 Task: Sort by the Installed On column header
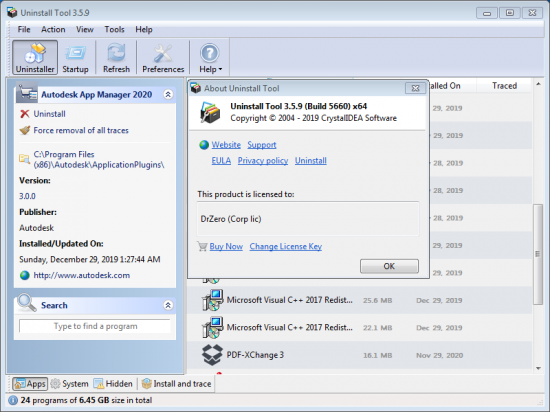(452, 86)
